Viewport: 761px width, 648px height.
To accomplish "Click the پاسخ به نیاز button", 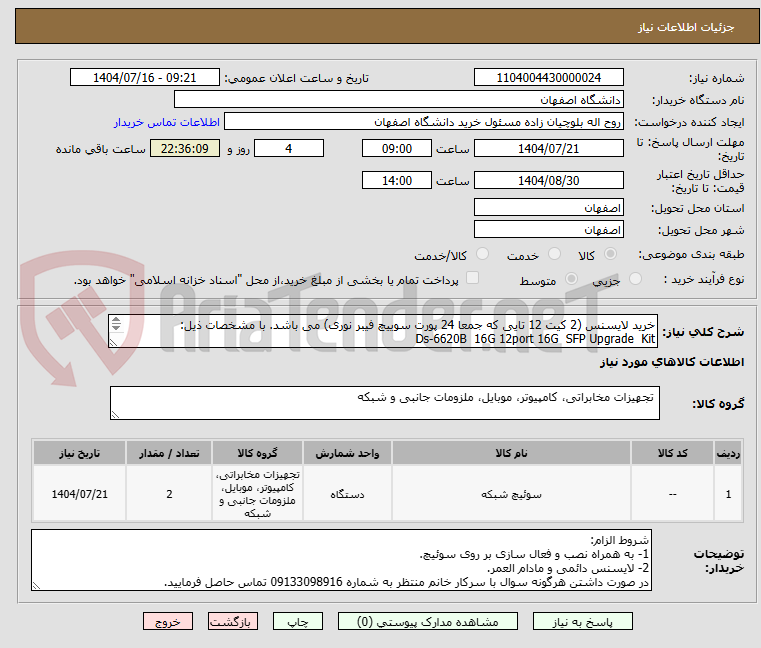I will coord(582,621).
